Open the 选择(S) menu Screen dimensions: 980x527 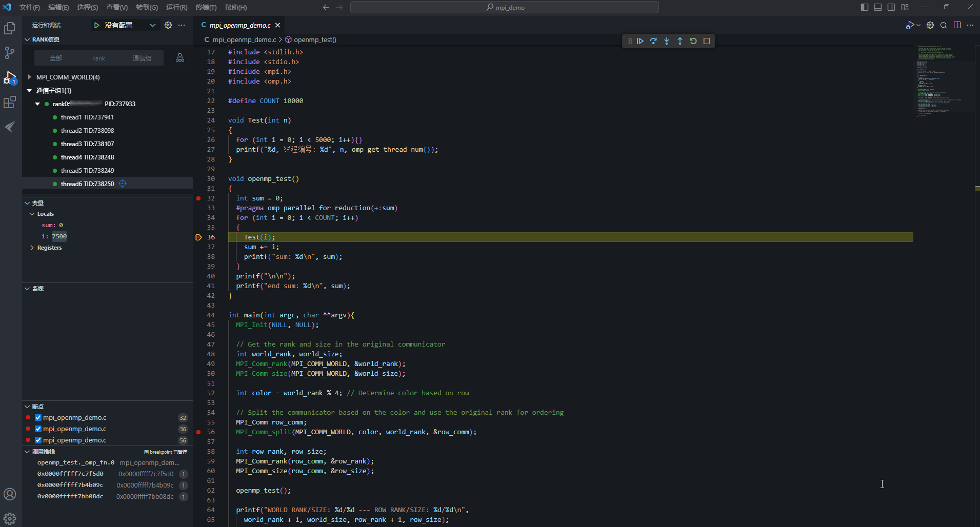click(x=87, y=7)
